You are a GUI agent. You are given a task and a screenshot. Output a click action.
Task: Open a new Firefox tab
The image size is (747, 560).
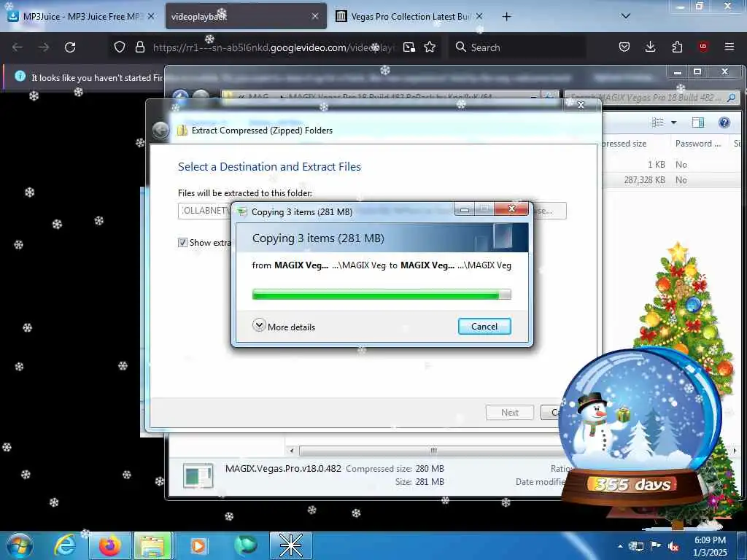tap(506, 17)
